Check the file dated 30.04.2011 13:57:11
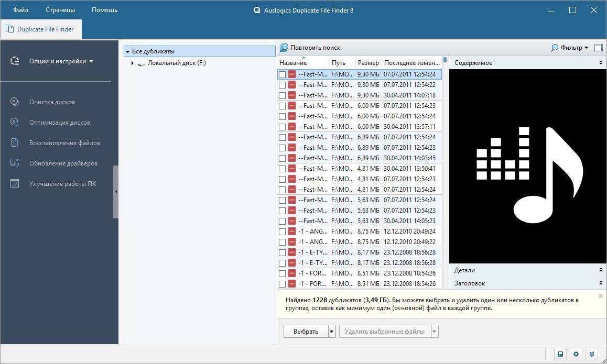This screenshot has height=364, width=607. click(282, 127)
